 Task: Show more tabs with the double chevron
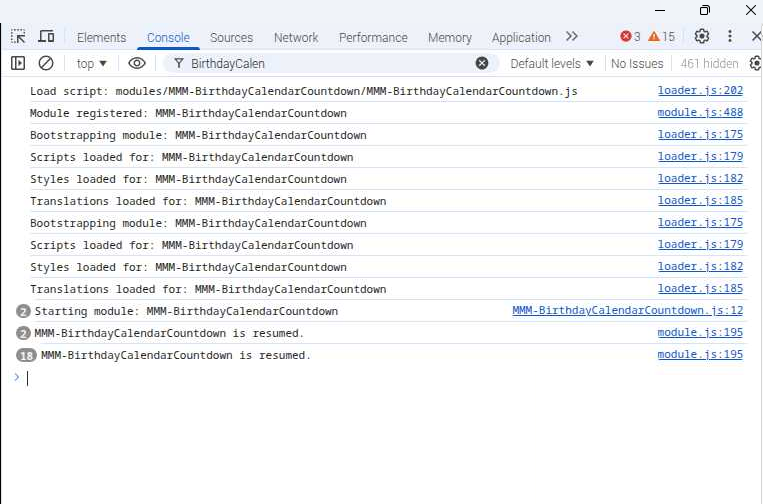pos(572,37)
